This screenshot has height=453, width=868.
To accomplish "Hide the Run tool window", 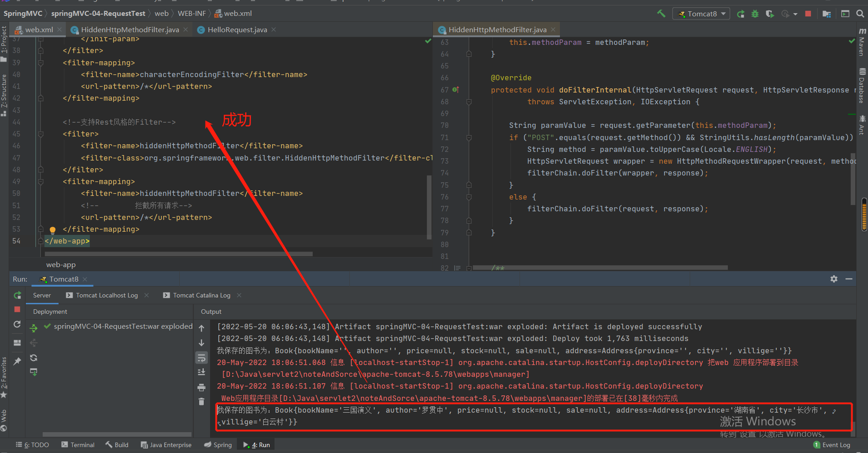I will 849,279.
